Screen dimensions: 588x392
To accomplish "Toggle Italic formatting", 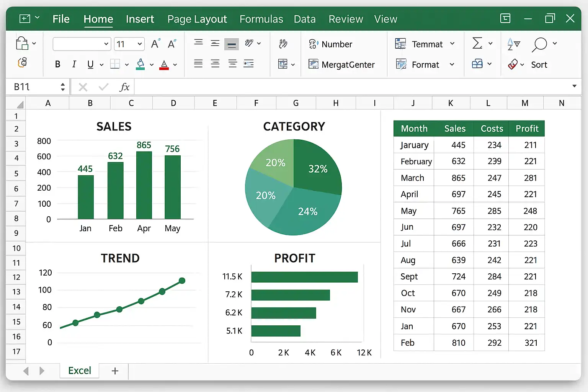I will pos(74,64).
